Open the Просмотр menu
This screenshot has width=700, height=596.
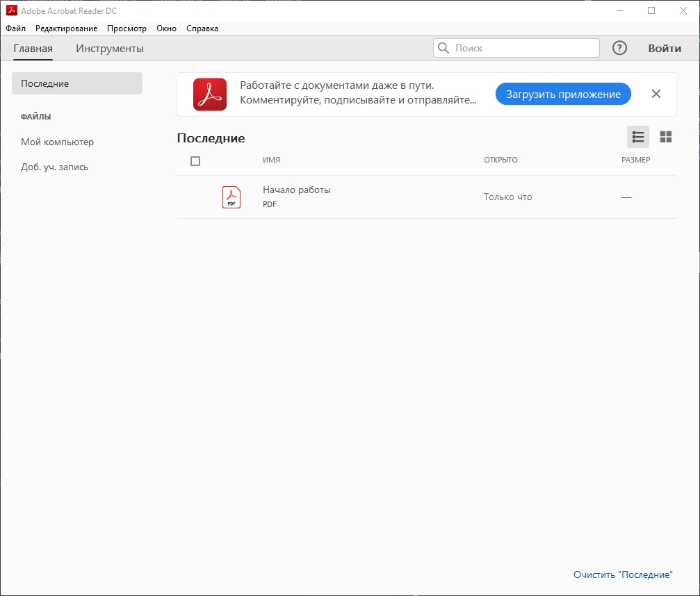[x=127, y=28]
